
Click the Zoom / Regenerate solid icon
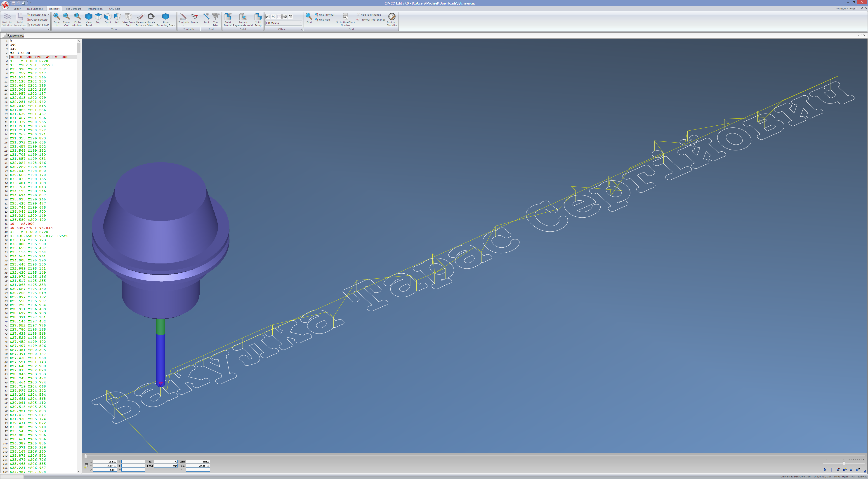tap(243, 17)
